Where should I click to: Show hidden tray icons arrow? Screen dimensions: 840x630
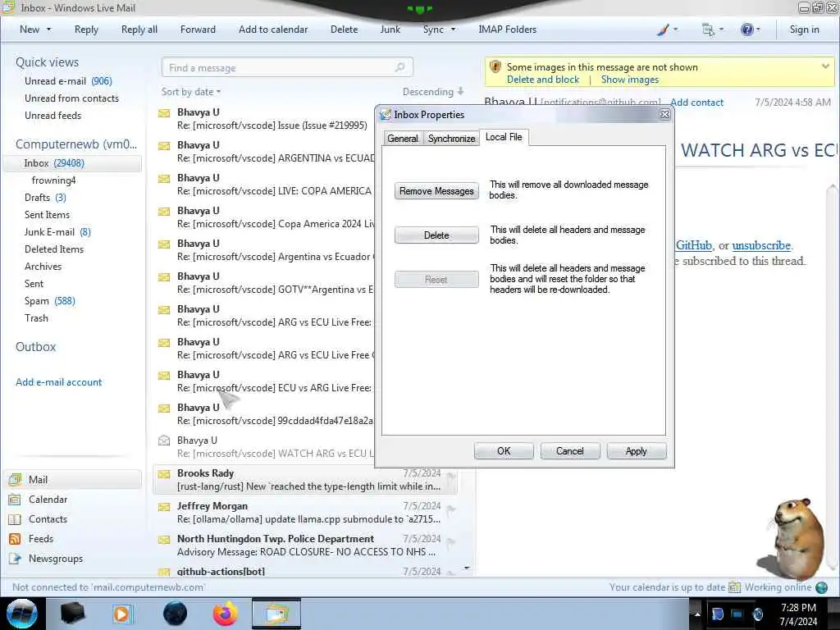click(697, 614)
